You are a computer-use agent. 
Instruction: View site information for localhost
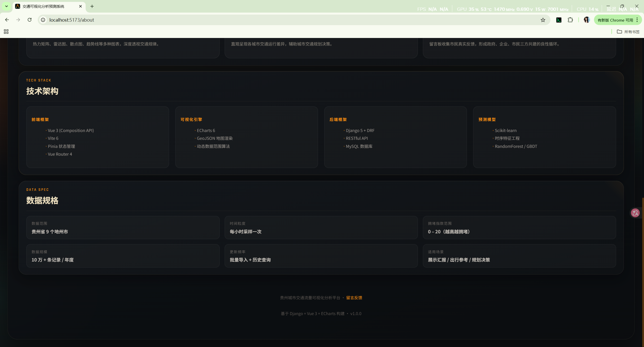[43, 20]
